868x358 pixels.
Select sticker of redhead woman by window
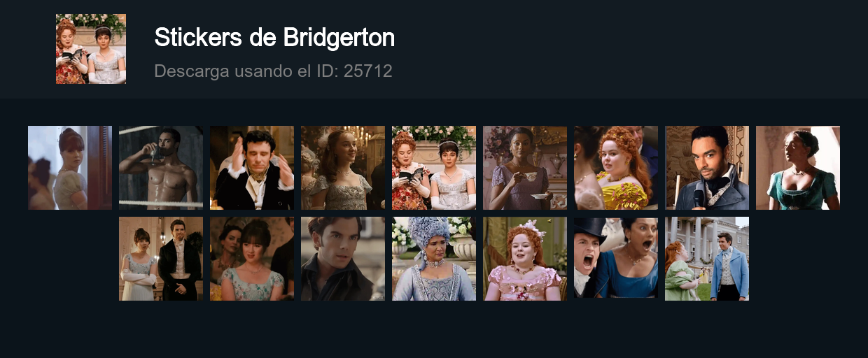pos(70,168)
